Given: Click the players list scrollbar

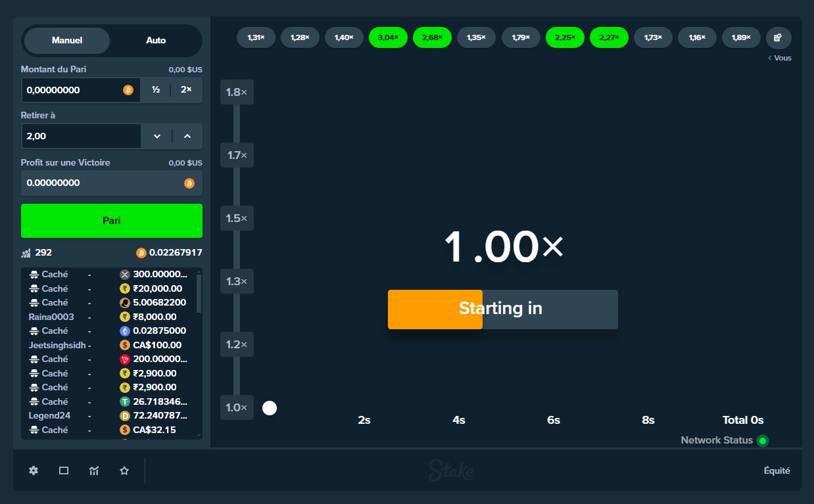Looking at the screenshot, I should [199, 293].
